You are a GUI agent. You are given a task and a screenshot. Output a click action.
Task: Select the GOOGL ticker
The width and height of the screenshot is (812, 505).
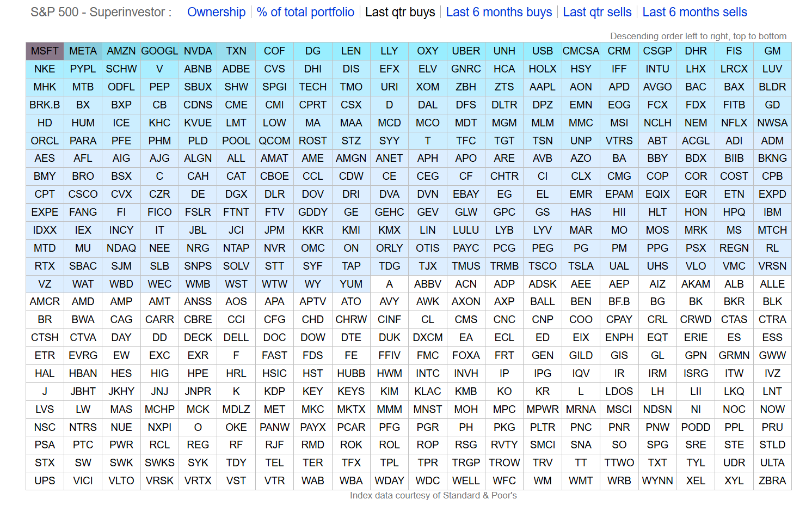159,51
